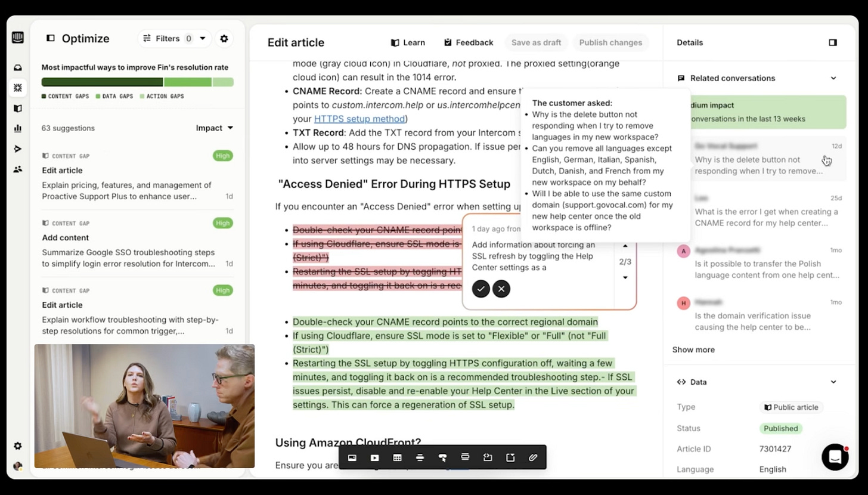Click the '63 suggestions' count text
The height and width of the screenshot is (495, 868).
pos(68,128)
